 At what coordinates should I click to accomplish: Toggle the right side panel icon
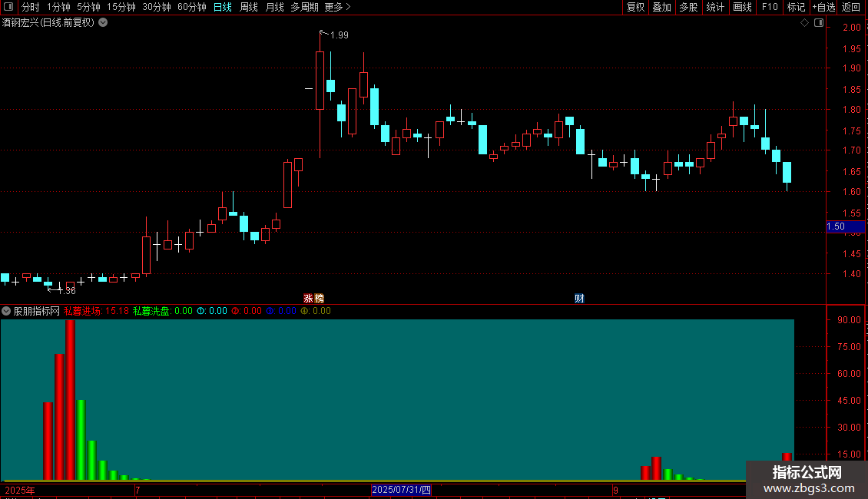(x=819, y=23)
